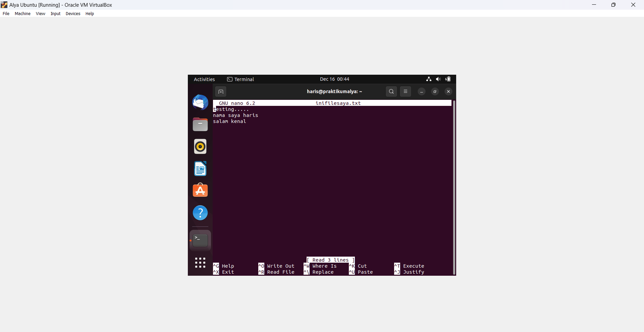Click the nano ^U Paste shortcut
The width and height of the screenshot is (644, 332).
coord(361,272)
